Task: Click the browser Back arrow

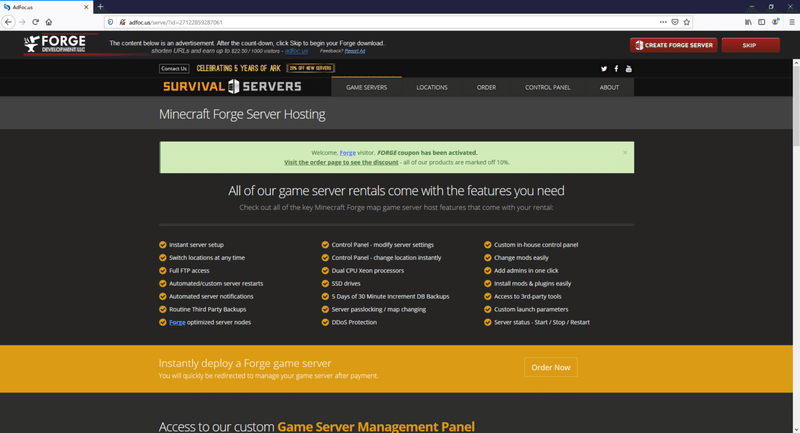Action: (x=8, y=22)
